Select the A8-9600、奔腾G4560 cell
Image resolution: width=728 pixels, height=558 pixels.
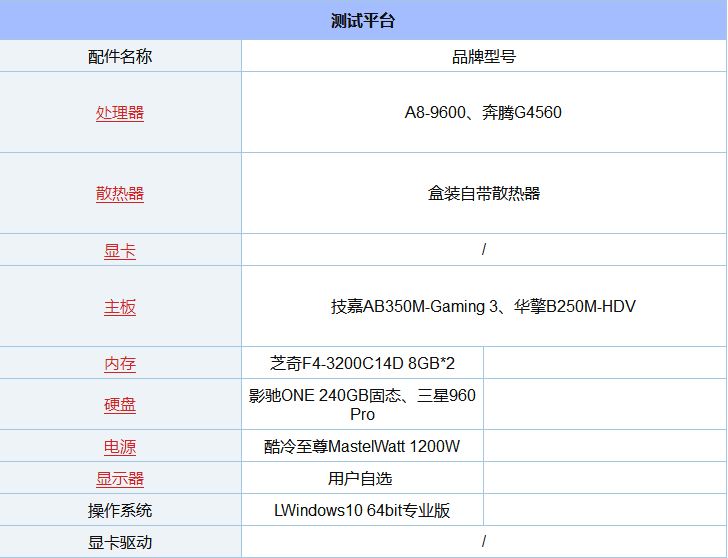484,112
